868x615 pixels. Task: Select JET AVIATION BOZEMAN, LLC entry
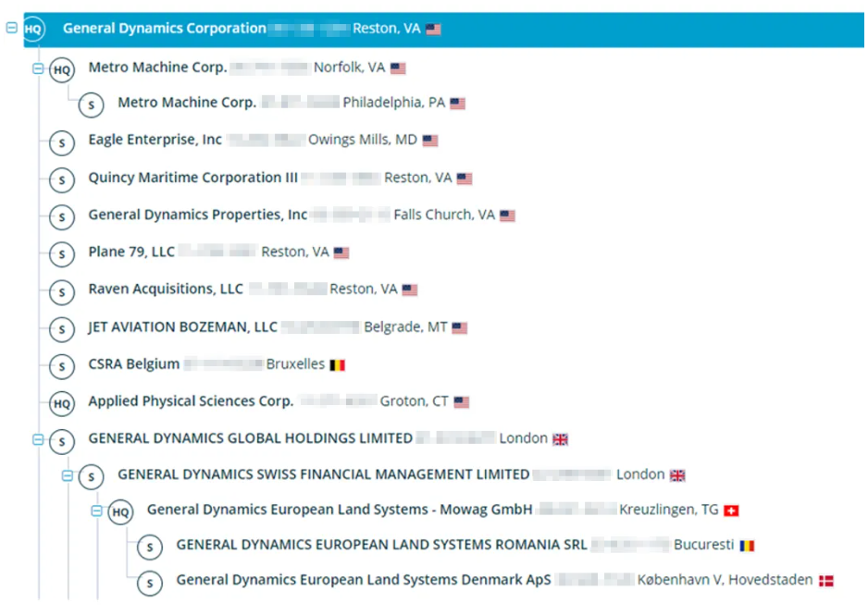coord(182,326)
